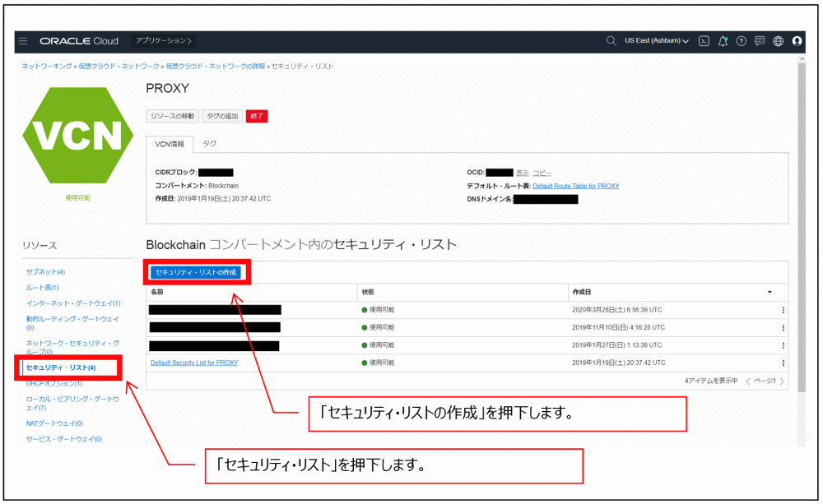Select DHCPオプション(1) resource
823x504 pixels.
pyautogui.click(x=54, y=384)
